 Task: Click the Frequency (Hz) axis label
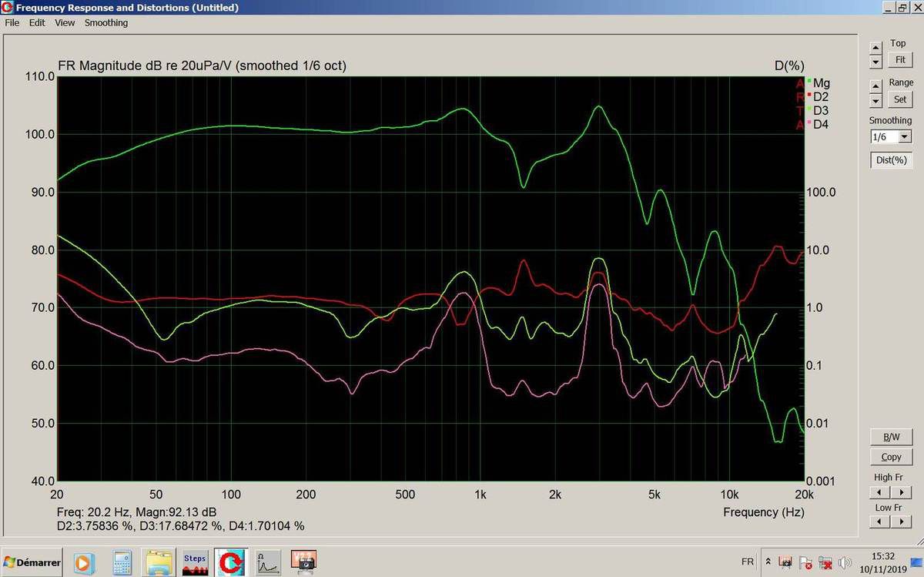pyautogui.click(x=763, y=512)
